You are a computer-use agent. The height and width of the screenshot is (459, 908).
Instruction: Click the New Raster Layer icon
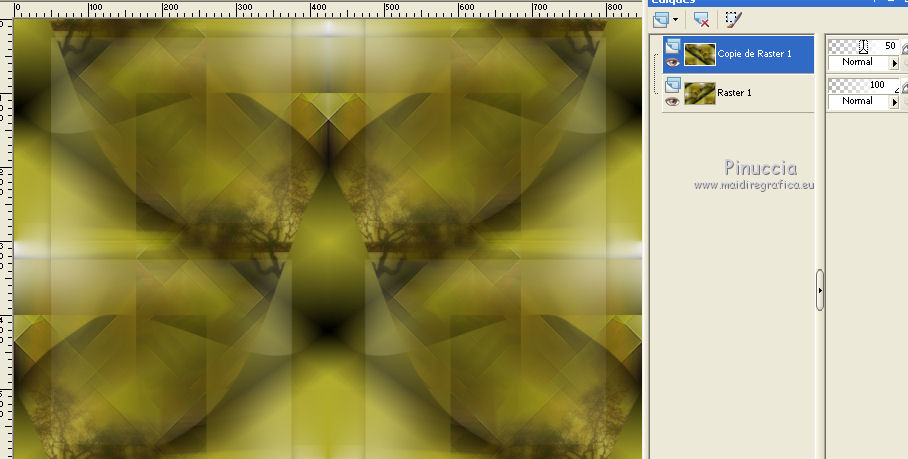[661, 20]
